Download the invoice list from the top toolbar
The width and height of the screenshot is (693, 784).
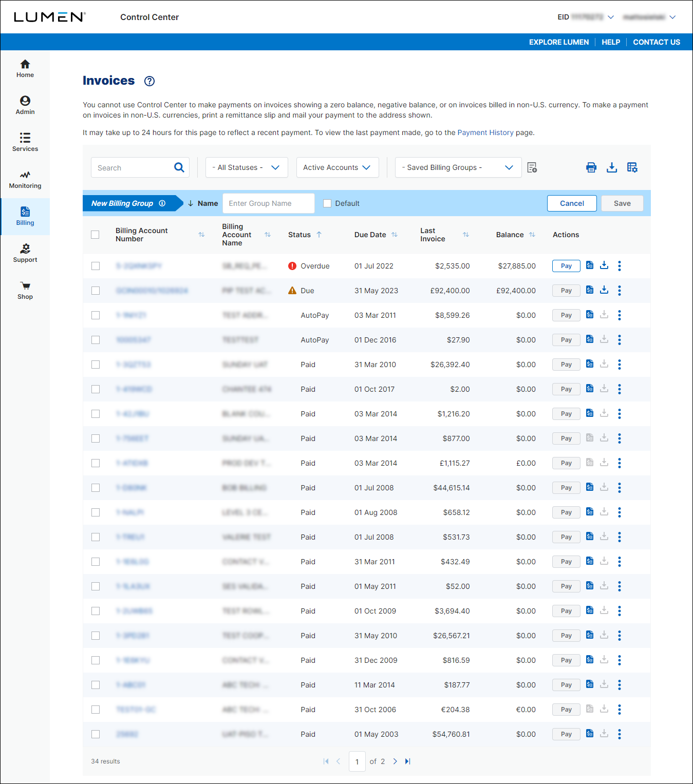pyautogui.click(x=612, y=167)
